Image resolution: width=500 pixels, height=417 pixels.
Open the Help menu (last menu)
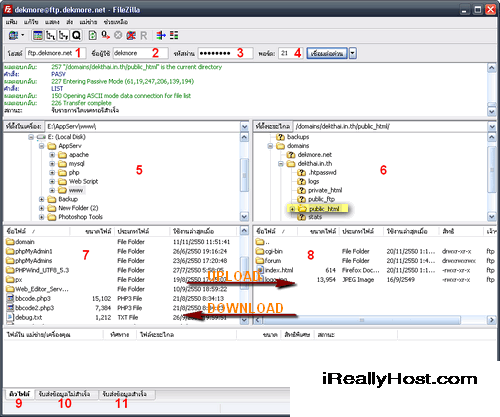point(116,22)
